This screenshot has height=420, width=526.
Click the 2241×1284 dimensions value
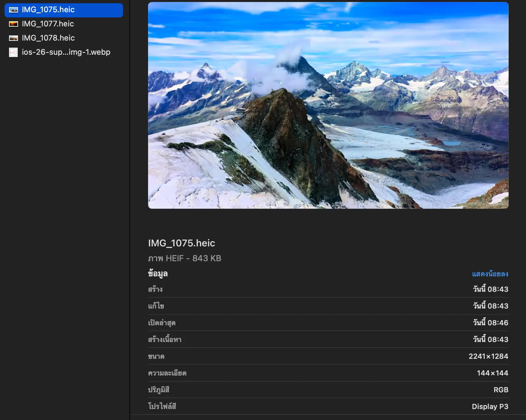click(x=488, y=356)
